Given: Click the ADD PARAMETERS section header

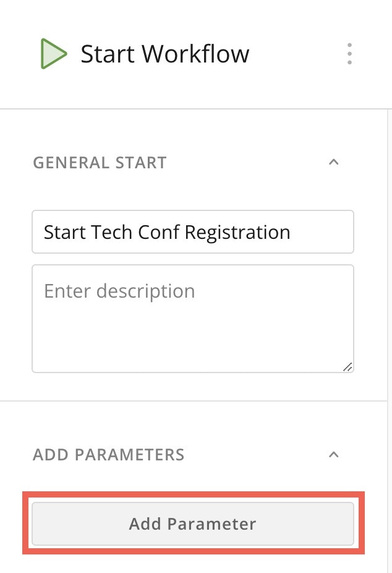Looking at the screenshot, I should (109, 455).
